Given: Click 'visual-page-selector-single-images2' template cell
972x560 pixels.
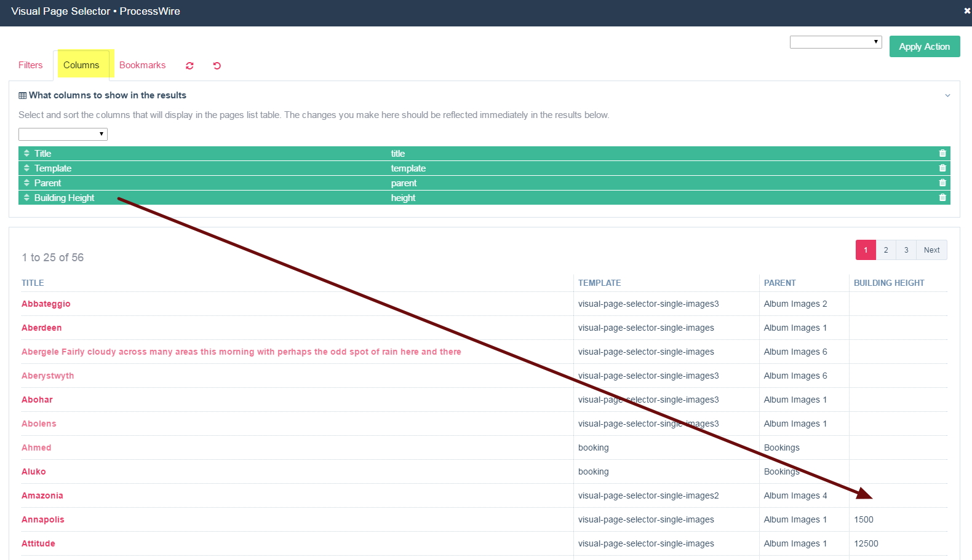Looking at the screenshot, I should point(648,495).
